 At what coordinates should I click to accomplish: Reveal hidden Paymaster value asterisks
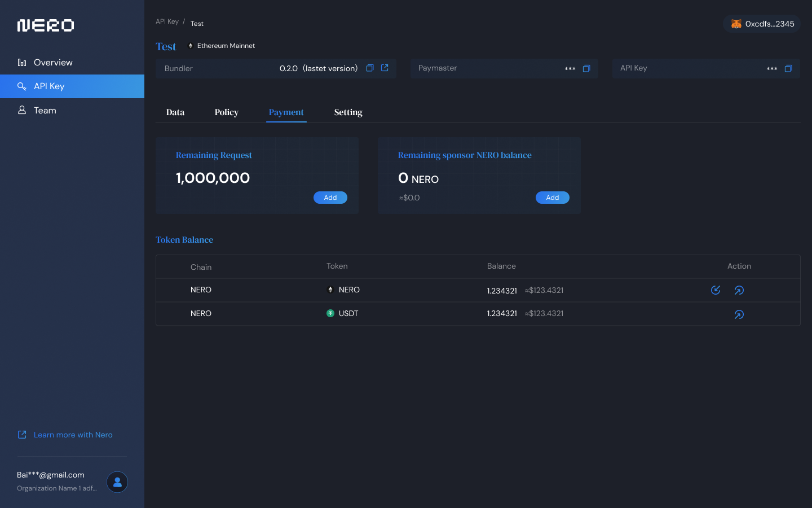[570, 69]
